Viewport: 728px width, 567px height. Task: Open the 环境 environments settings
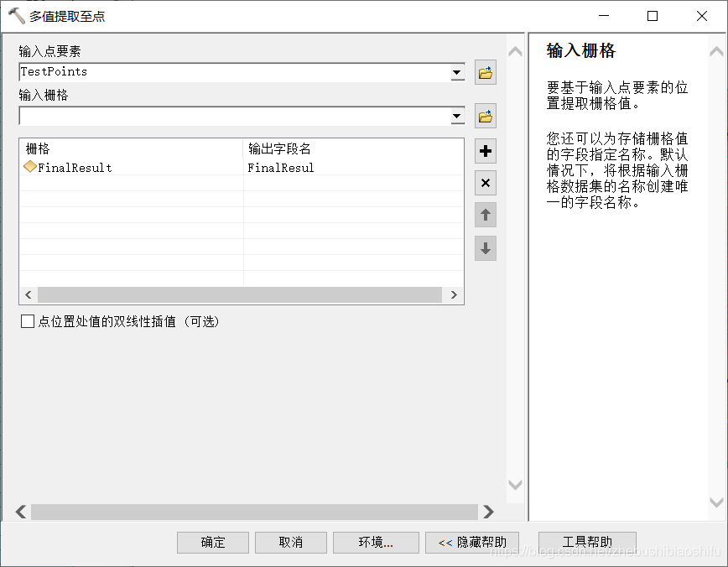[376, 543]
